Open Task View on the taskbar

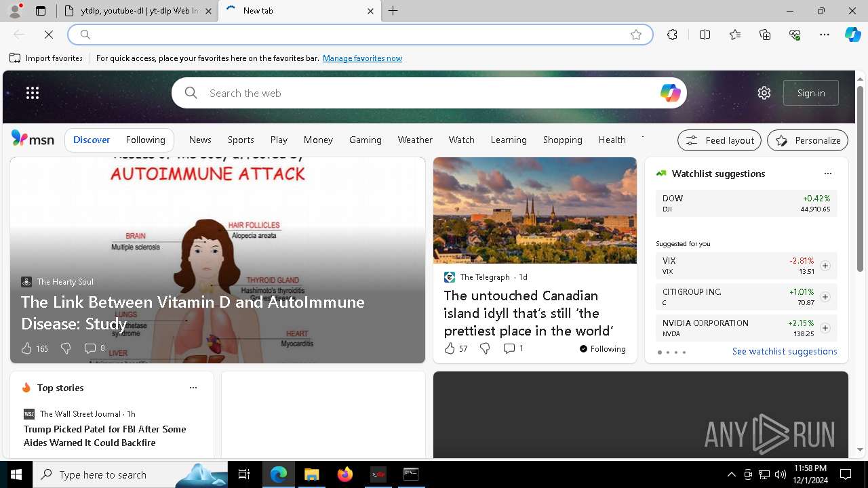(x=244, y=474)
